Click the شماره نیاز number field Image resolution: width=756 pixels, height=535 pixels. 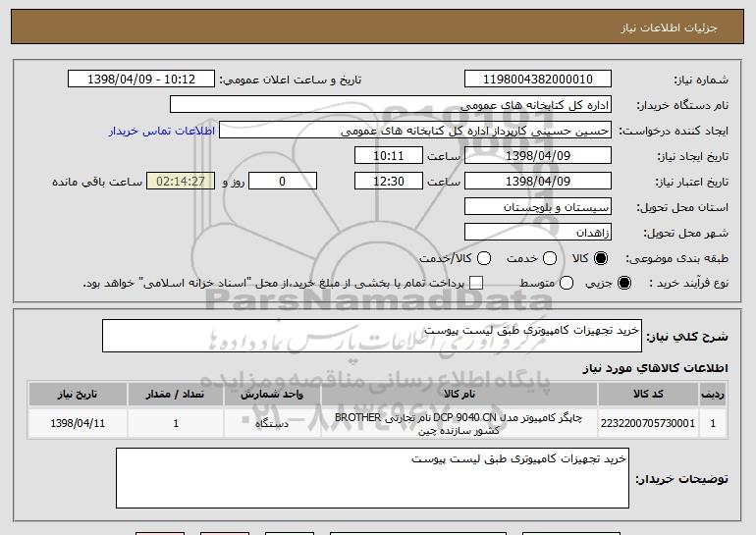coord(537,80)
